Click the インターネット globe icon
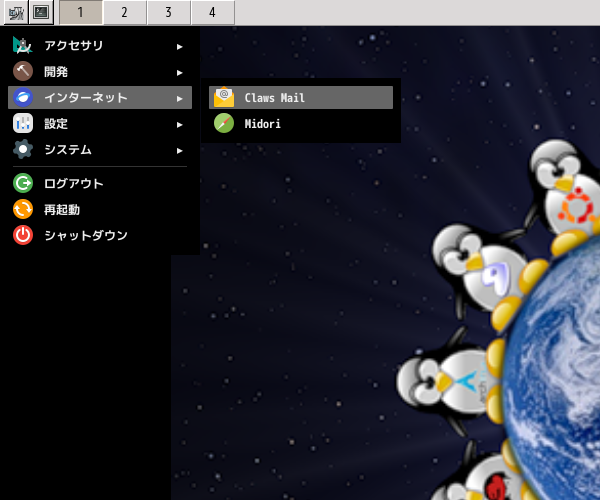The height and width of the screenshot is (500, 600). tap(23, 97)
